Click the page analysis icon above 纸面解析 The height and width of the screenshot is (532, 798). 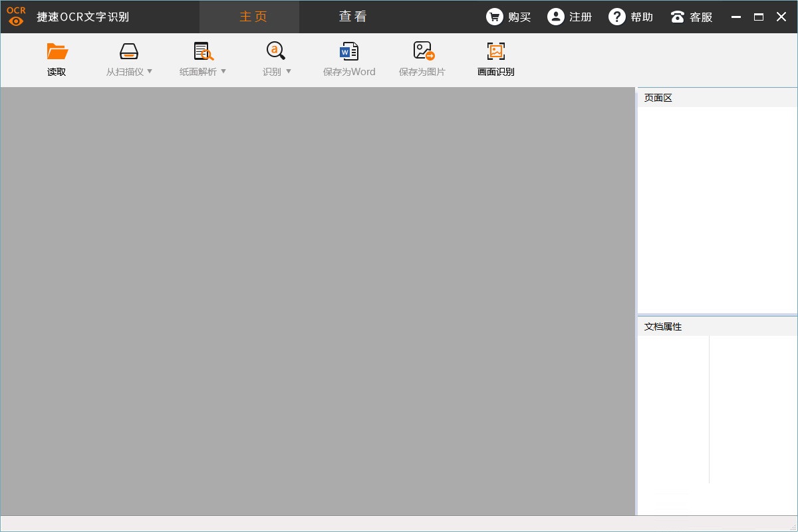click(x=203, y=51)
